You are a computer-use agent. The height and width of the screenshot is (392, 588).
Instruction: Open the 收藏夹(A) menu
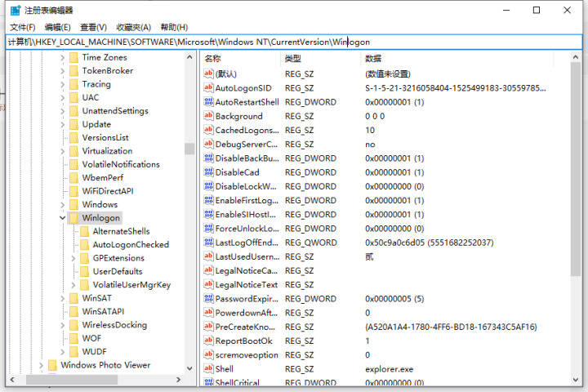pos(133,27)
